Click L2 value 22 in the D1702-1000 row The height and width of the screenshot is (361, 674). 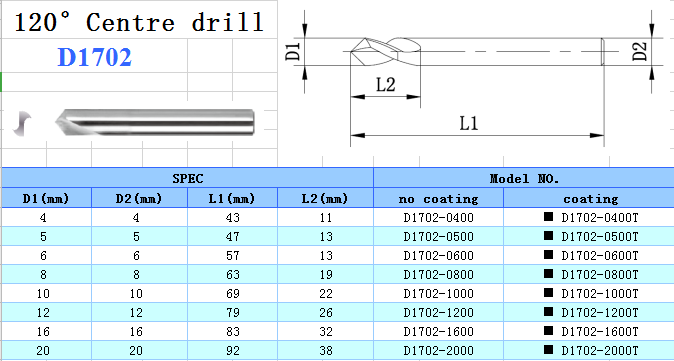coord(326,294)
